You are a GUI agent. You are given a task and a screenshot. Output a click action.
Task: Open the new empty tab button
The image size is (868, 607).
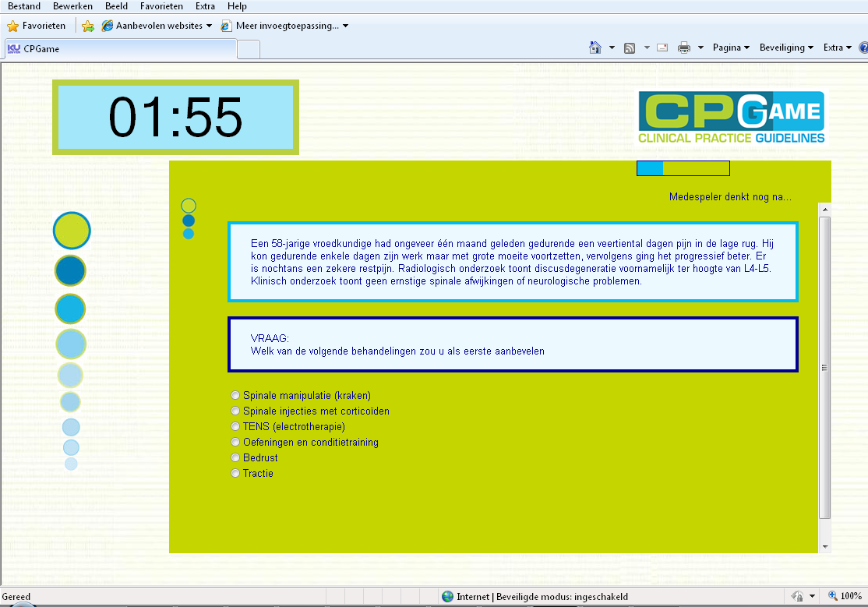pyautogui.click(x=249, y=49)
